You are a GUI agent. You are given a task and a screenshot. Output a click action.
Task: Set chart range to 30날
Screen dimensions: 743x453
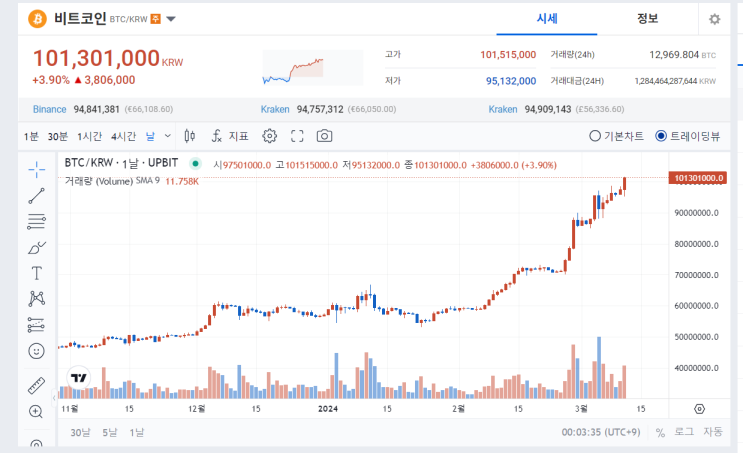(80, 432)
